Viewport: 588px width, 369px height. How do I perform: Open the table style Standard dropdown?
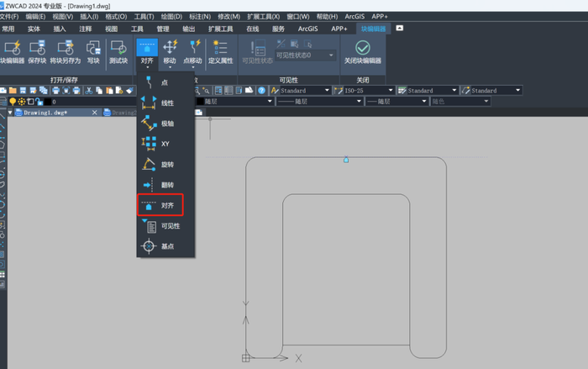pos(454,91)
